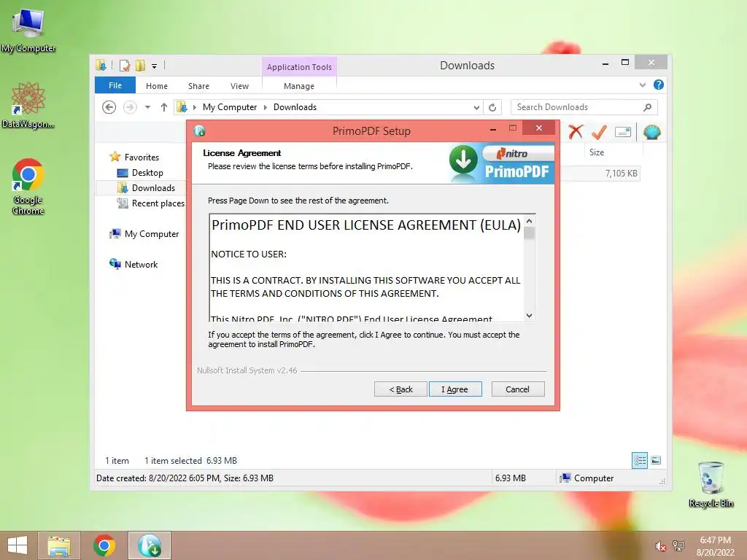
Task: Click the red X delete toolbar icon
Action: coord(576,132)
